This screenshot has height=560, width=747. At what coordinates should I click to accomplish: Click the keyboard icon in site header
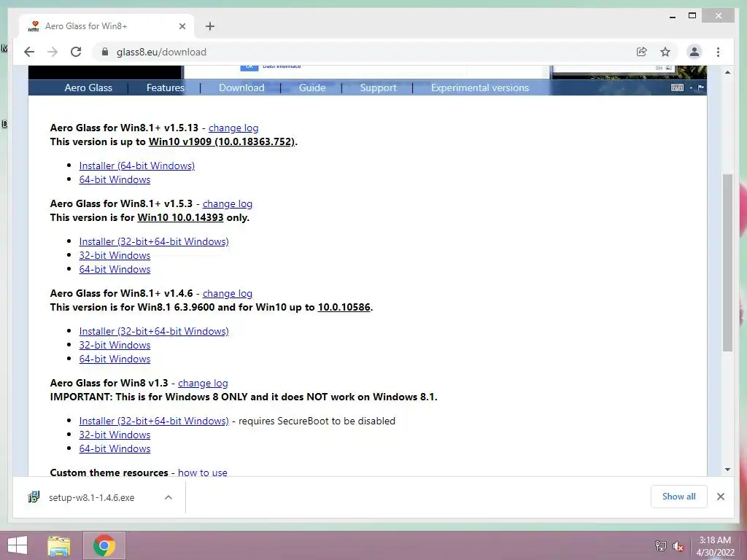click(677, 87)
